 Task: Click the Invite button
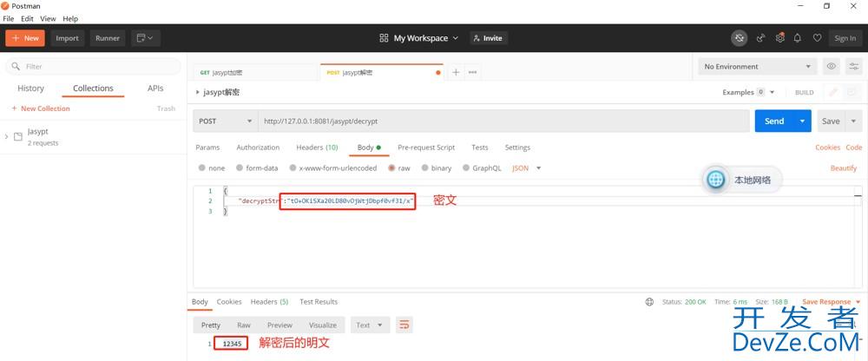[489, 38]
